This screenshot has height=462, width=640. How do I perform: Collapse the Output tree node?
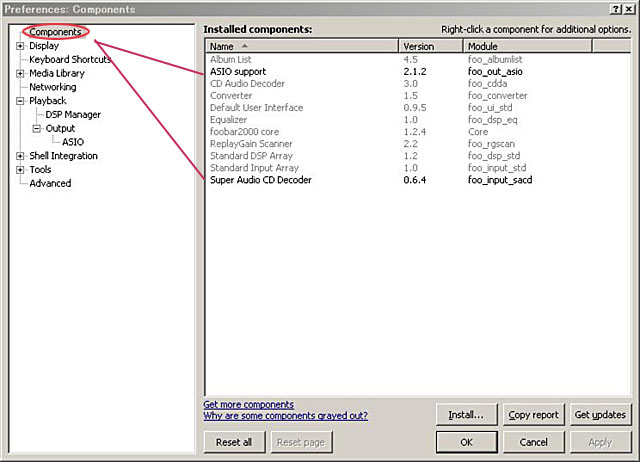(x=36, y=129)
